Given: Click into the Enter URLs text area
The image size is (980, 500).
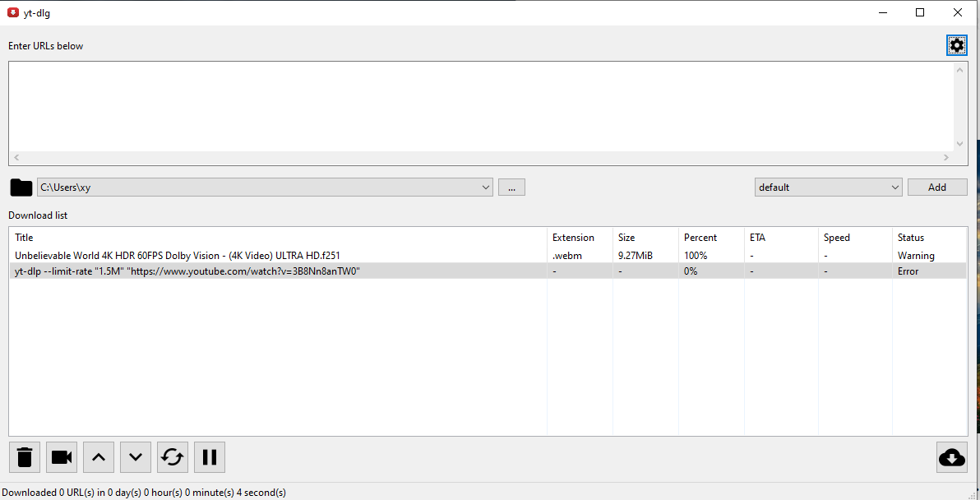Looking at the screenshot, I should 481,106.
